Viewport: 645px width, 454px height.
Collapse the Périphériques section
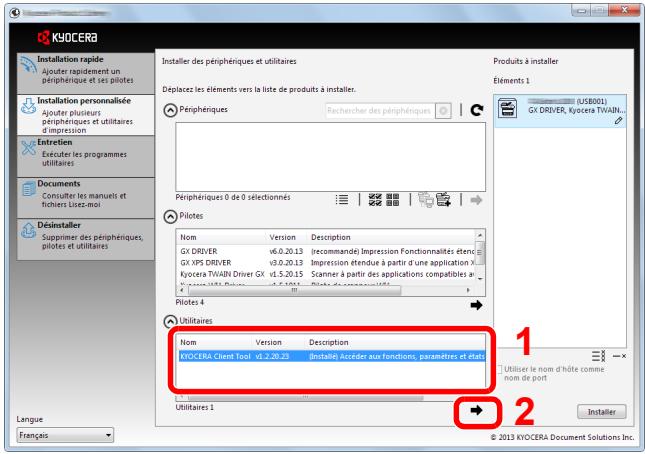tap(170, 110)
